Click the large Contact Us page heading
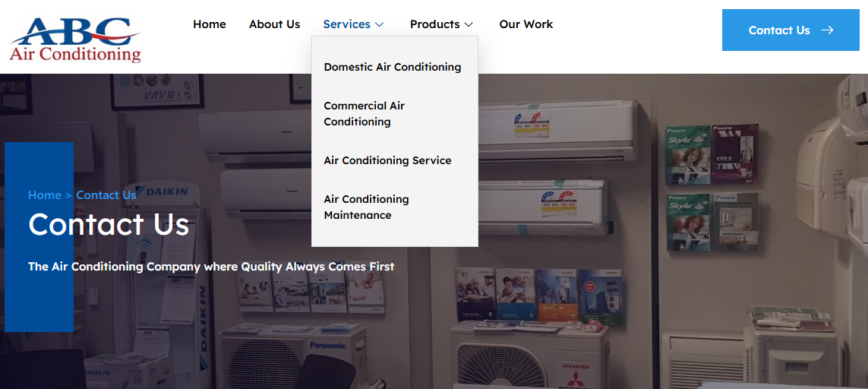 pos(109,225)
